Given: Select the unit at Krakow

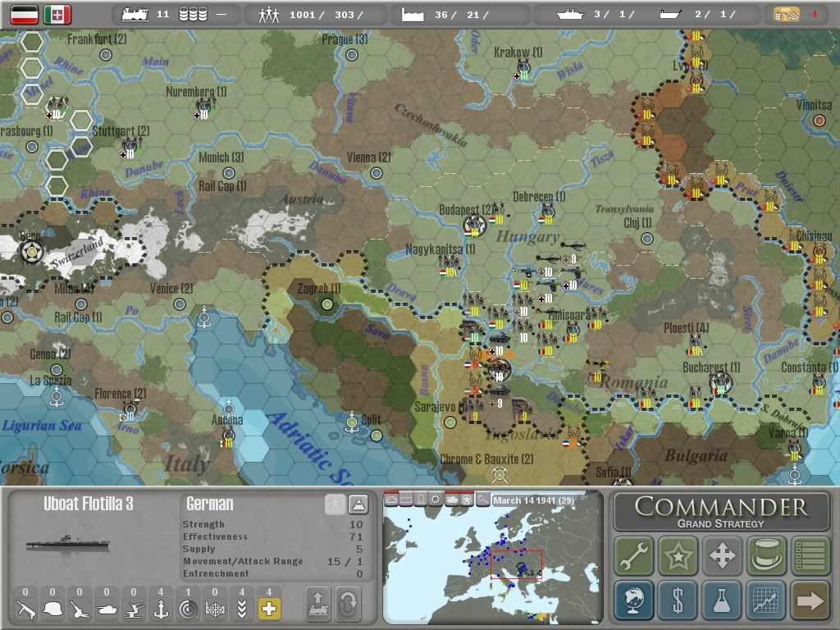Looking at the screenshot, I should click(523, 69).
